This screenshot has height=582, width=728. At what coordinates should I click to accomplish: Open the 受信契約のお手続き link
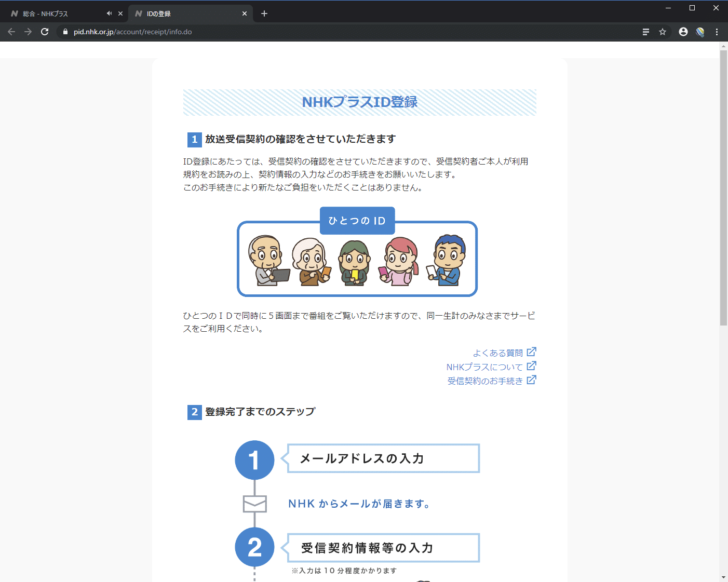485,381
